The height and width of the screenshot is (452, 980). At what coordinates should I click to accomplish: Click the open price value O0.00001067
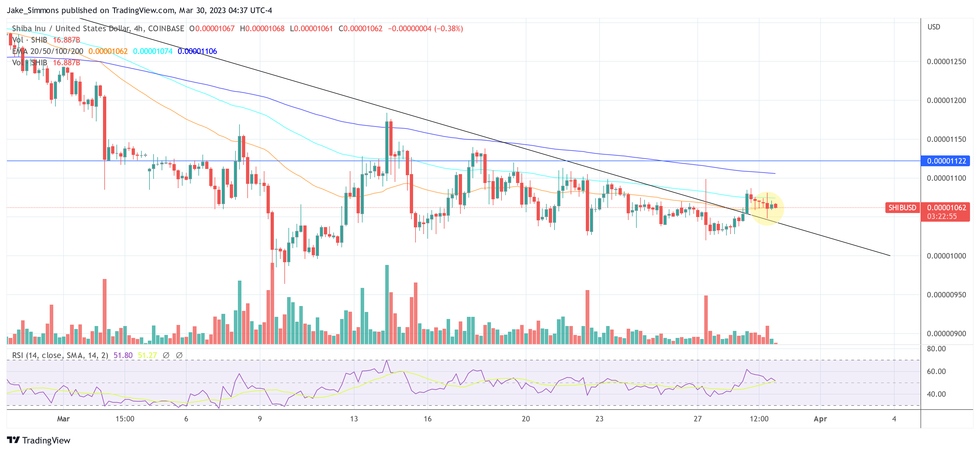click(x=212, y=29)
